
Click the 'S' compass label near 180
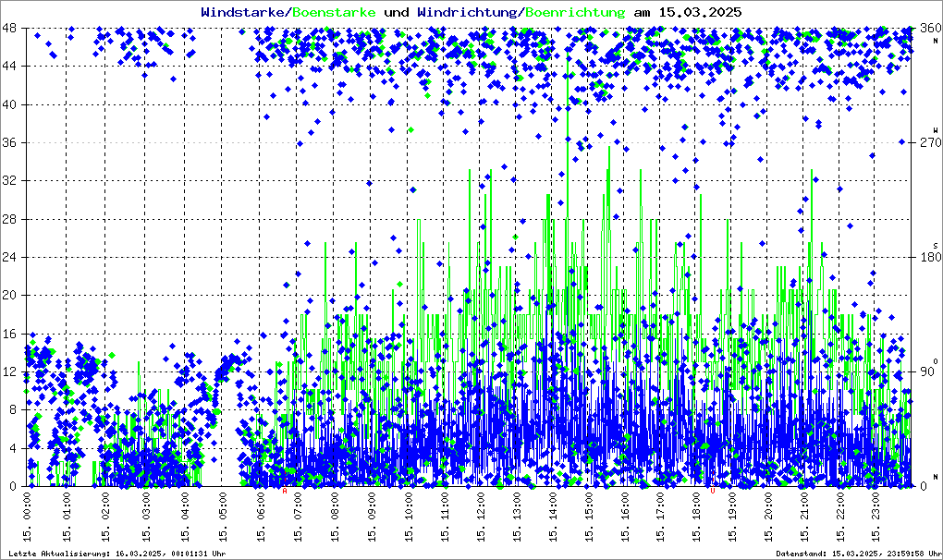pyautogui.click(x=935, y=245)
